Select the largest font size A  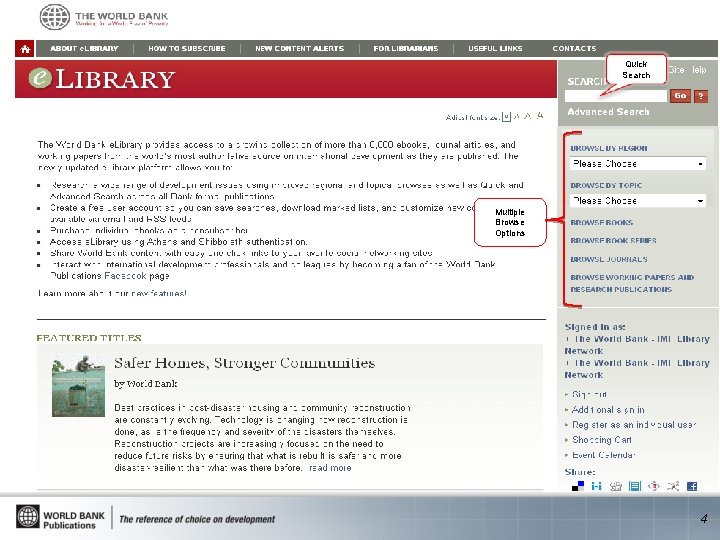point(540,116)
